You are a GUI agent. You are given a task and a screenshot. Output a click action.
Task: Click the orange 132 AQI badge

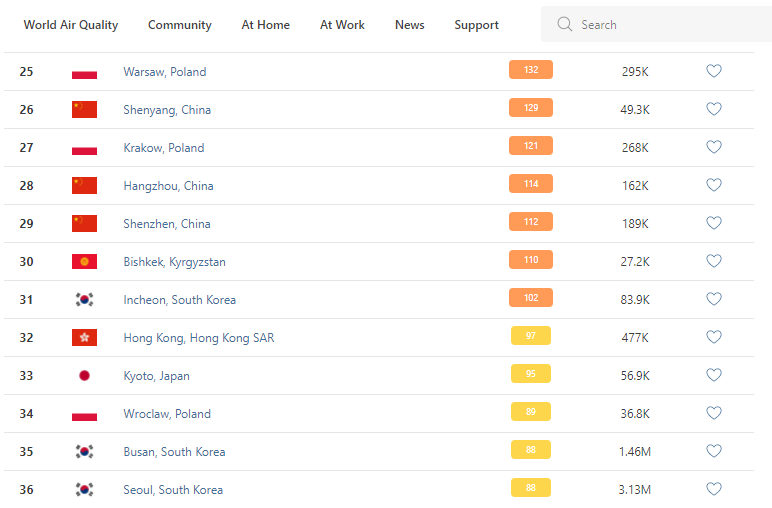click(x=531, y=70)
